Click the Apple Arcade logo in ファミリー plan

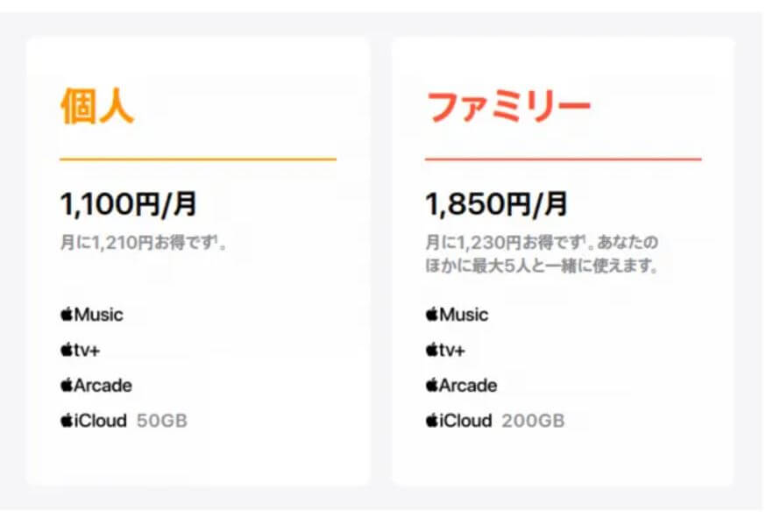(461, 386)
